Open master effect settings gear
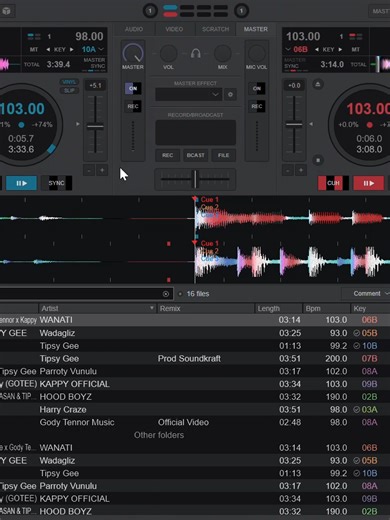Viewport: 390px width, 520px height. pyautogui.click(x=230, y=94)
